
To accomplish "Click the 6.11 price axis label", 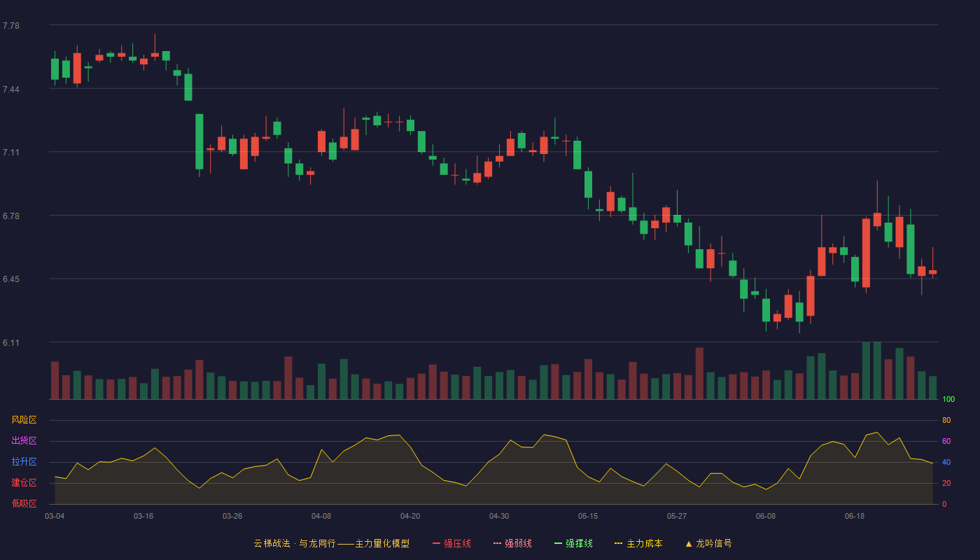I will tap(11, 343).
